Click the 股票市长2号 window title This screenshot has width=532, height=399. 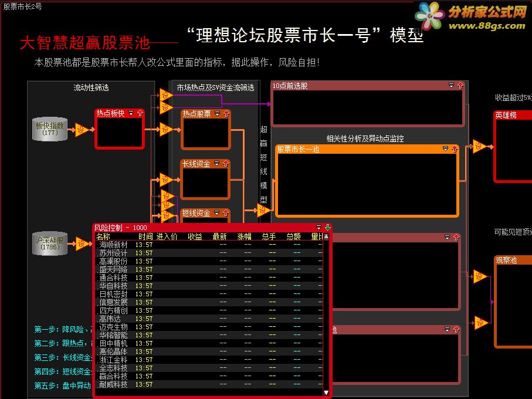tap(22, 6)
